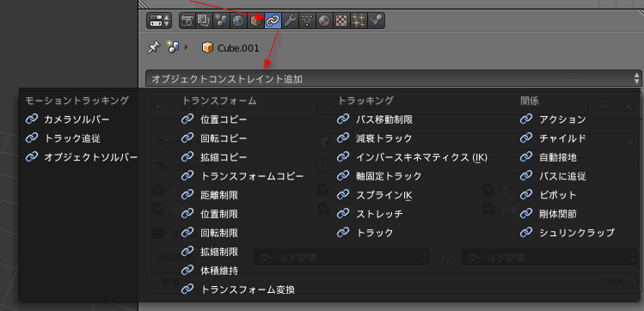The image size is (644, 311).
Task: Pick インバースキネマティクス (IK) constraint
Action: tap(412, 157)
